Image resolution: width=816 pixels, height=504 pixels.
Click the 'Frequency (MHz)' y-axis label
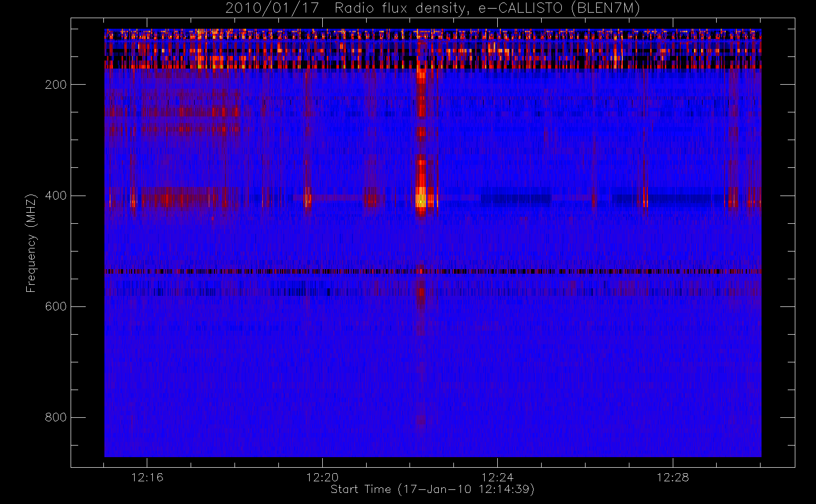[x=31, y=243]
